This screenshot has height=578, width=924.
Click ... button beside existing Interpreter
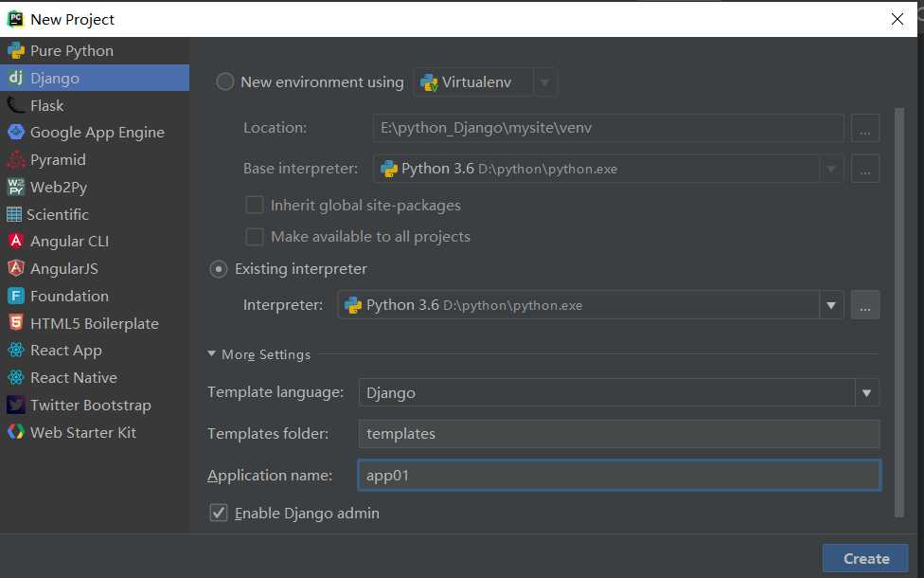point(865,305)
